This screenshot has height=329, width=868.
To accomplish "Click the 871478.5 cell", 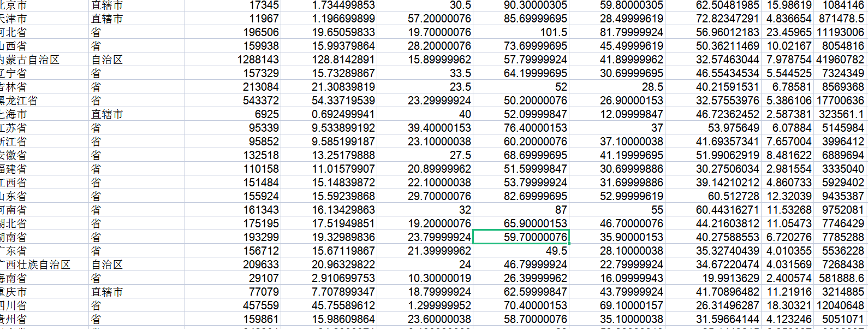I will click(840, 19).
